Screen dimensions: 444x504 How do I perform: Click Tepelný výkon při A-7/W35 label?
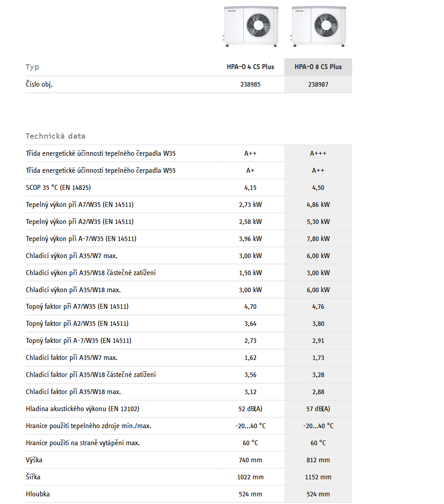(81, 239)
